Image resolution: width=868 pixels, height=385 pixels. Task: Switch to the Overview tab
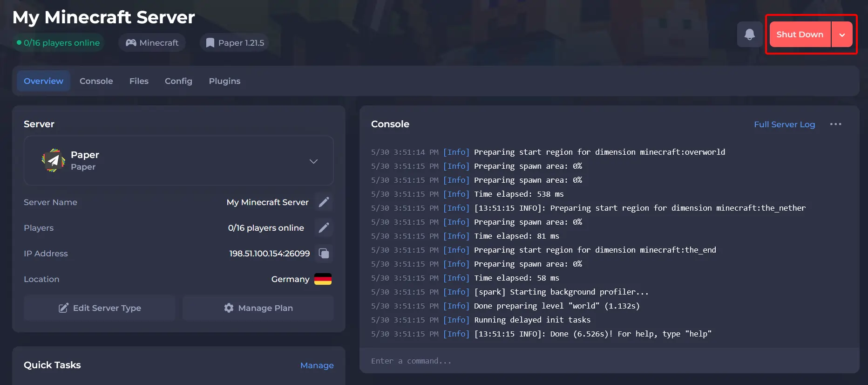tap(43, 81)
